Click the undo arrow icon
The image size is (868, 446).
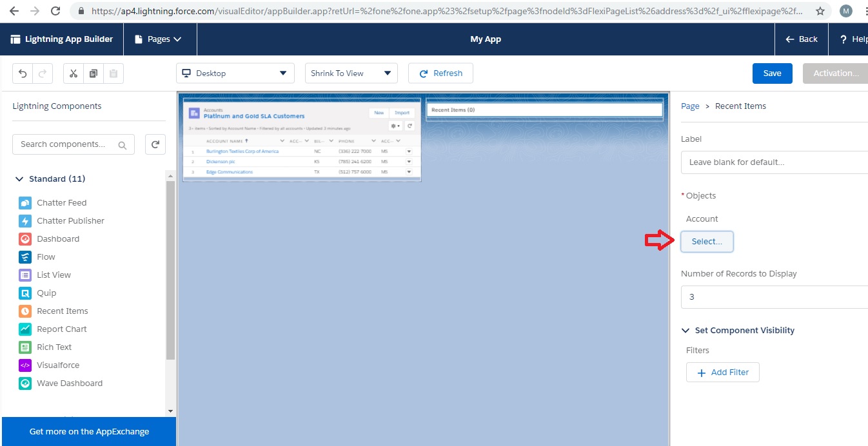[x=23, y=73]
